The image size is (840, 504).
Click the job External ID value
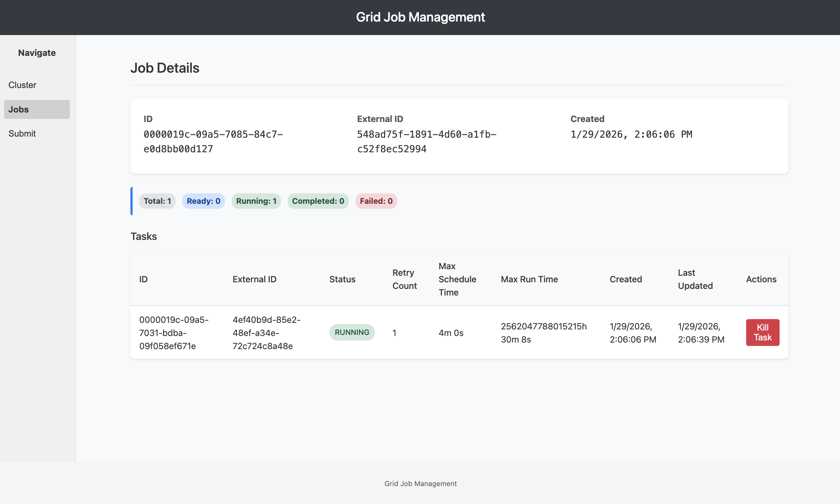(426, 142)
